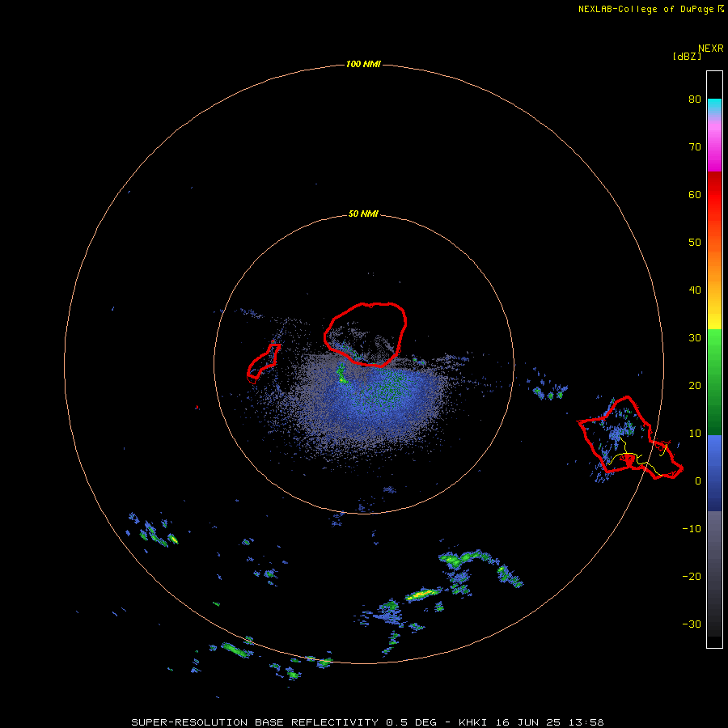This screenshot has width=728, height=728.
Task: Click the dBZ reflectivity color bar
Action: pyautogui.click(x=714, y=359)
